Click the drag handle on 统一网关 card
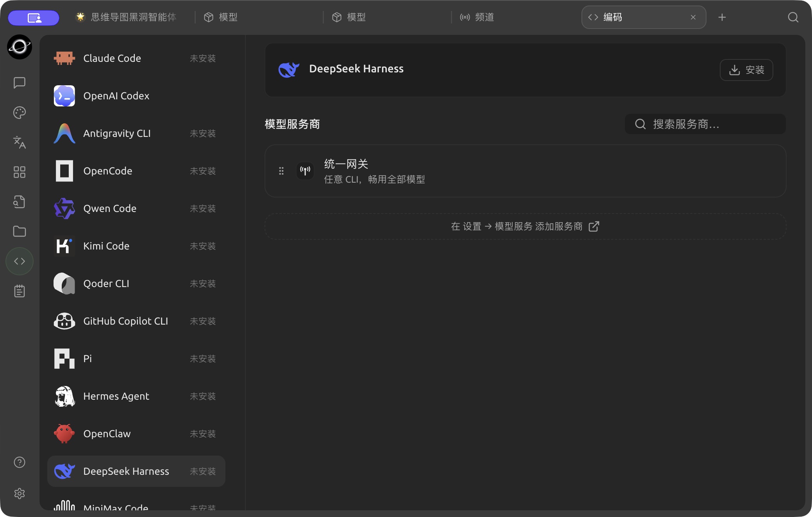The height and width of the screenshot is (517, 812). tap(281, 171)
